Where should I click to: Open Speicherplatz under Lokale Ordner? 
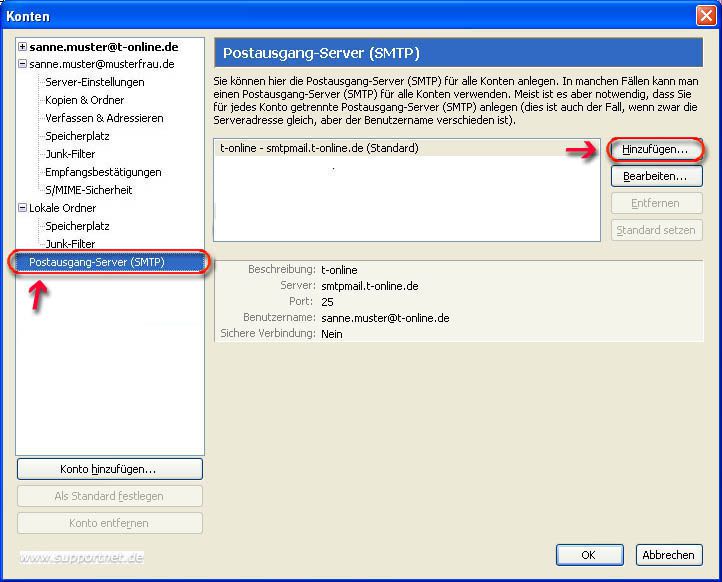(77, 226)
